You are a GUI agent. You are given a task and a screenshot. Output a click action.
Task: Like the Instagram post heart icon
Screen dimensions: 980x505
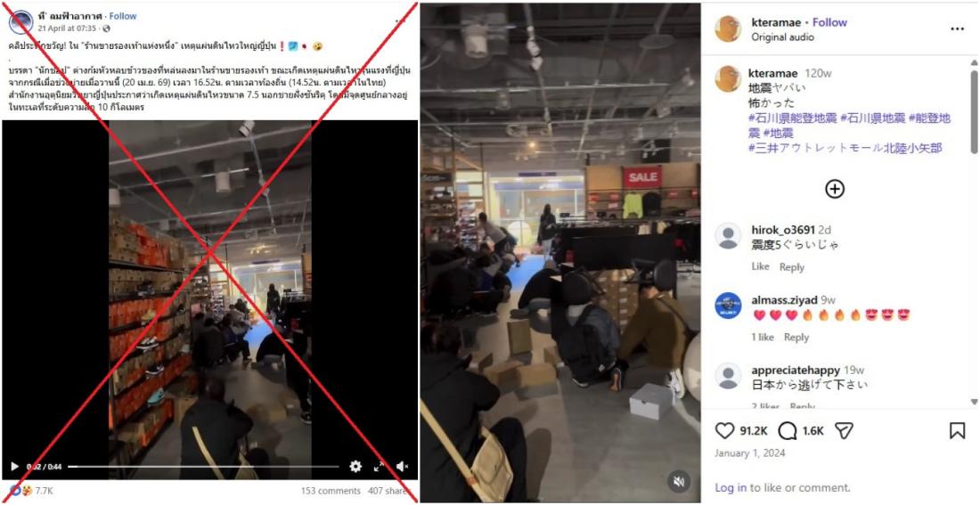click(724, 430)
